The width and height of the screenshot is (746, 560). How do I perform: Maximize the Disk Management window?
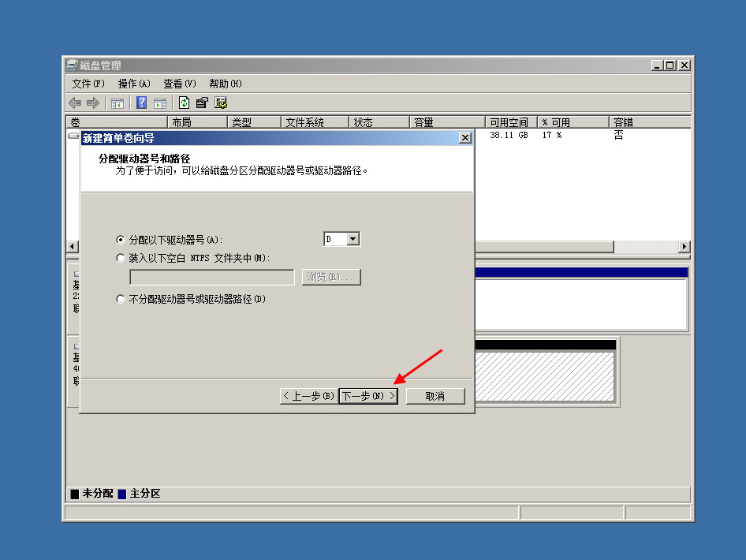click(x=670, y=65)
